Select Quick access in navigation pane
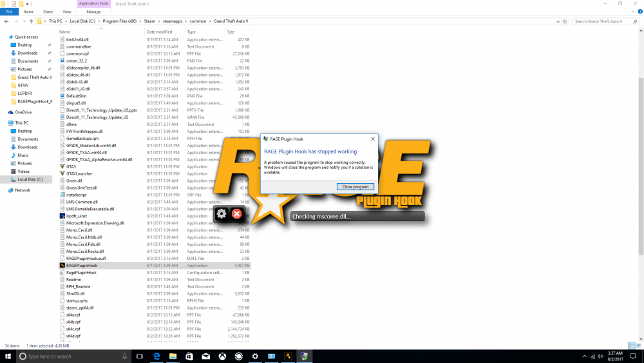644x363 pixels. (26, 37)
